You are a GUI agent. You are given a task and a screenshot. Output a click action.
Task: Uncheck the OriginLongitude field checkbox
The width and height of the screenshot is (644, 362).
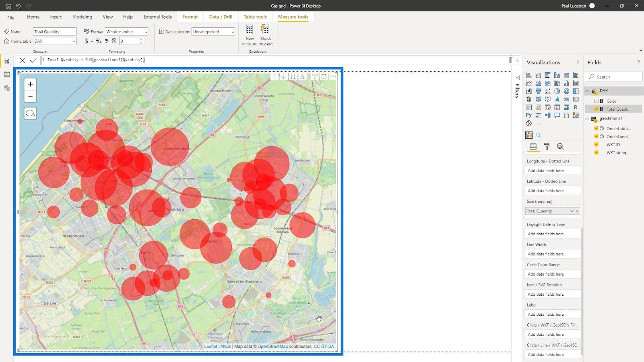[x=597, y=136]
